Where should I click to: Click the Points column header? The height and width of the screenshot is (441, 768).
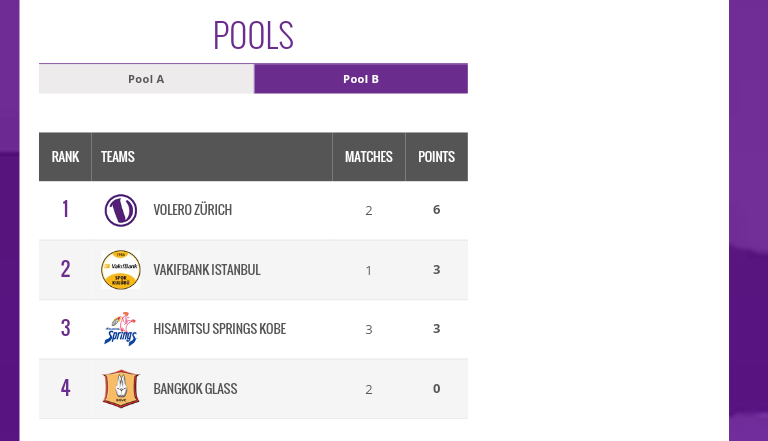pos(436,157)
